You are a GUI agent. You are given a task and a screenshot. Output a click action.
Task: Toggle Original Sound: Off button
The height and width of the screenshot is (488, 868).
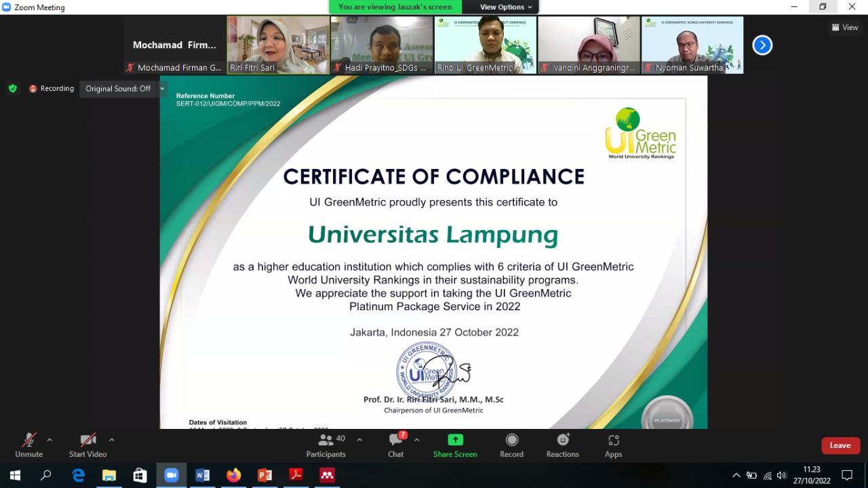118,89
